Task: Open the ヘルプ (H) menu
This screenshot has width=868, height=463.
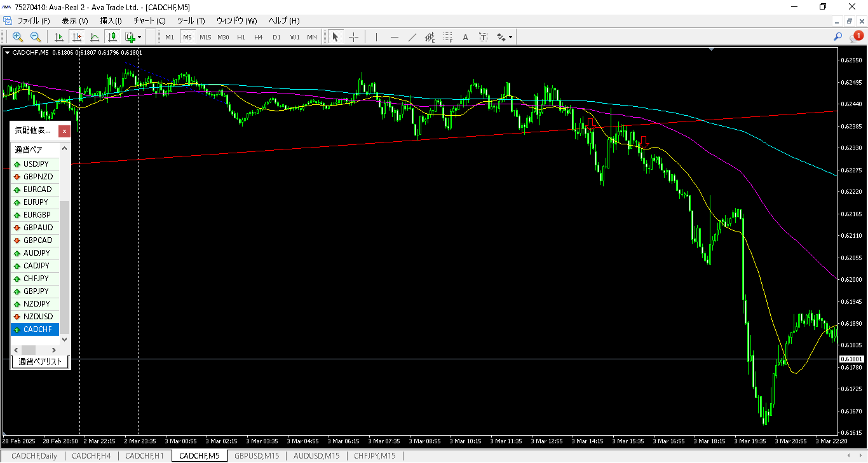Action: [284, 21]
